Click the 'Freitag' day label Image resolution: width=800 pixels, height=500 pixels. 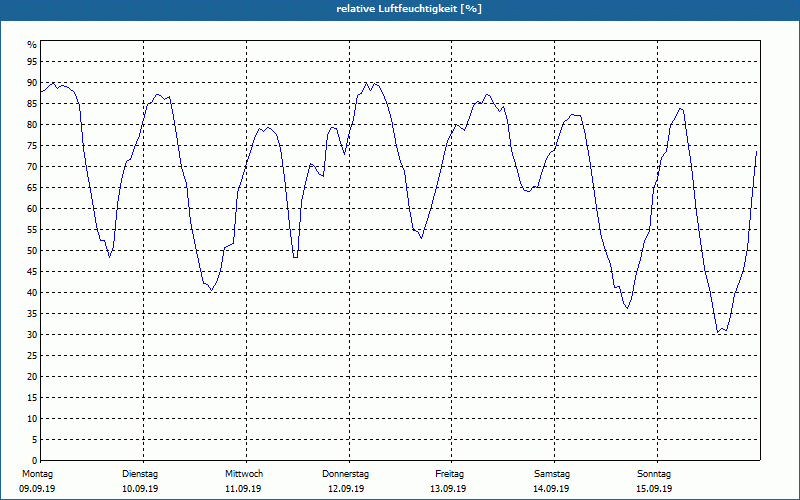(449, 474)
